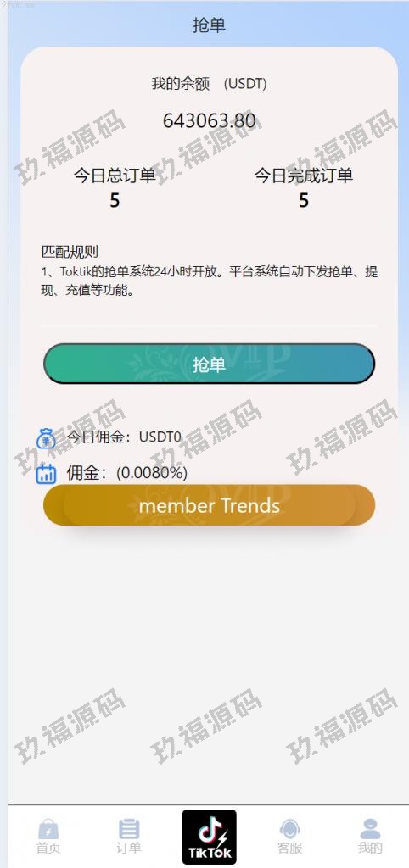Switch to the 客服 tab label
This screenshot has height=868, width=409.
pos(289,848)
